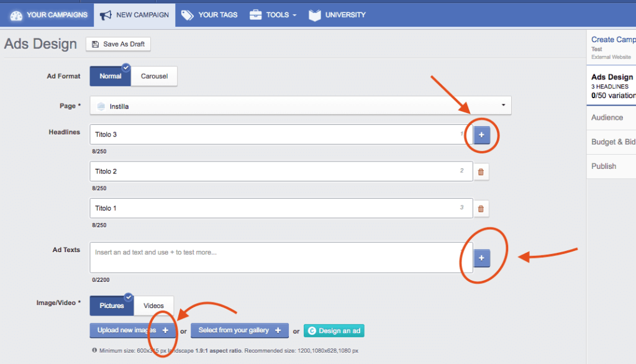Go to the Publish step
The width and height of the screenshot is (636, 364).
611,166
